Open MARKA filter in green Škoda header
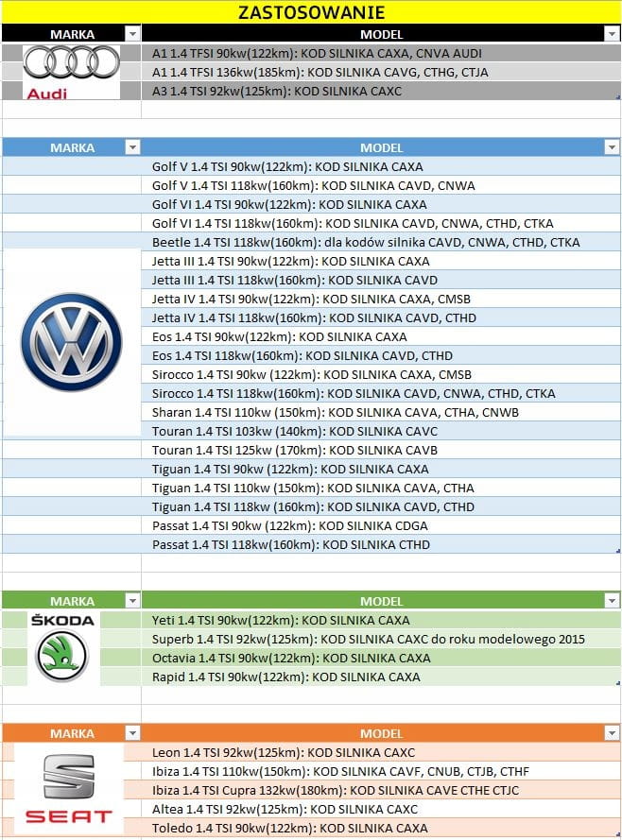This screenshot has height=840, width=622. point(132,601)
